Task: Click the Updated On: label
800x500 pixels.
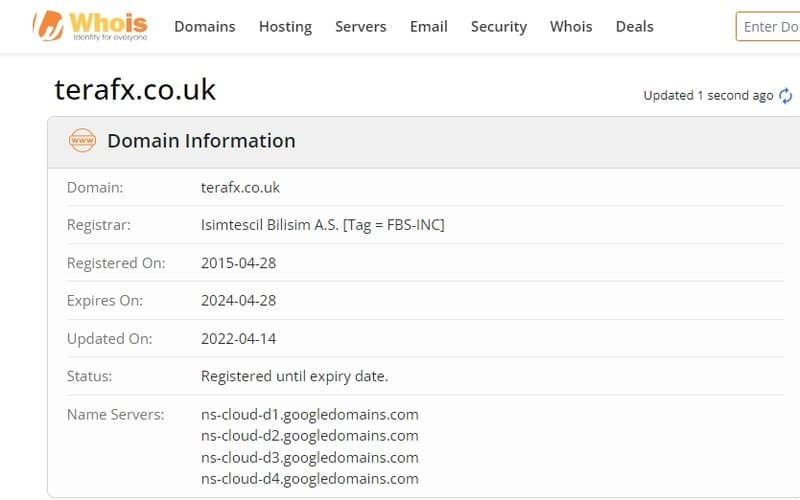Action: 109,339
